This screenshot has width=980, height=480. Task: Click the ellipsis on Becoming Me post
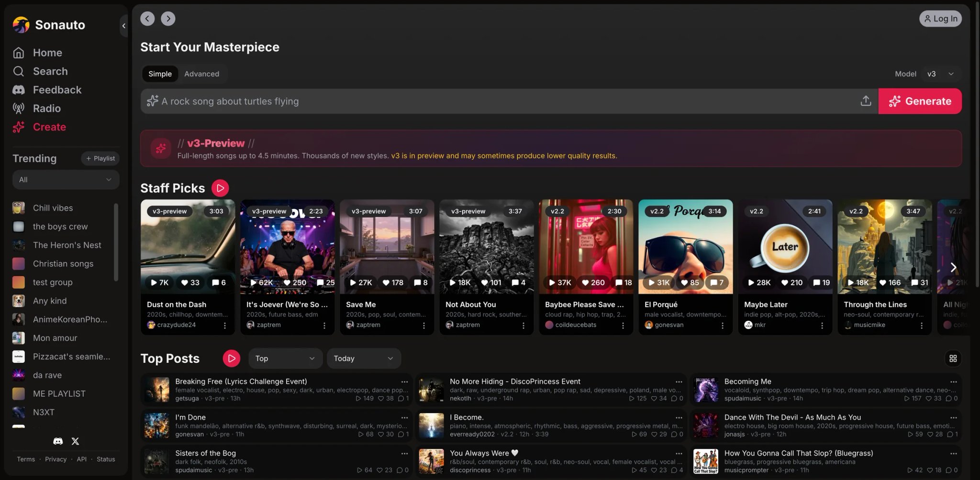coord(953,382)
